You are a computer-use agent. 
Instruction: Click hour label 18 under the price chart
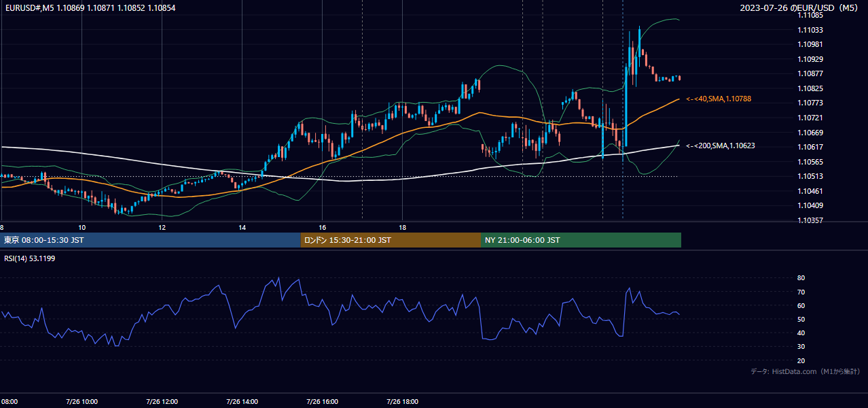pyautogui.click(x=402, y=227)
